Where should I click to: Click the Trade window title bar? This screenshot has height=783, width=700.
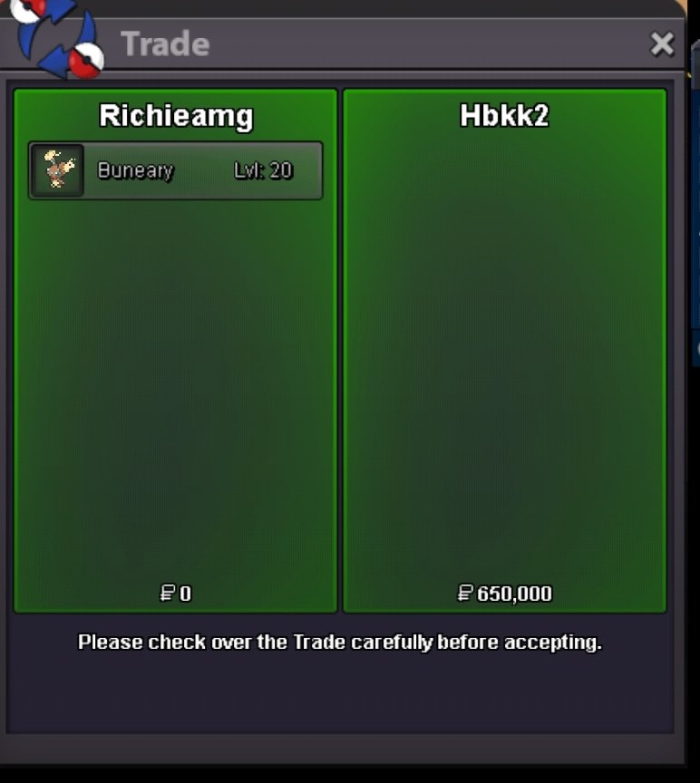pos(380,43)
